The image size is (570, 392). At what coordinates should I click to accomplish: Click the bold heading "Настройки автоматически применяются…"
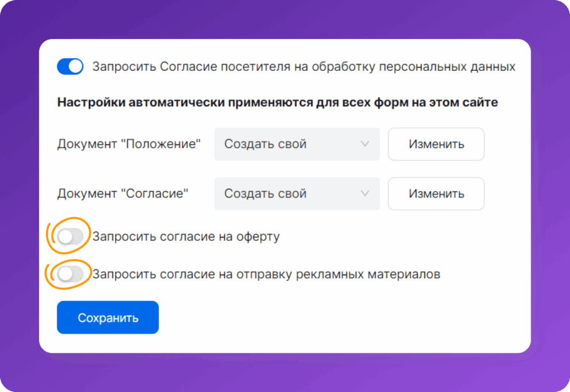pos(278,103)
